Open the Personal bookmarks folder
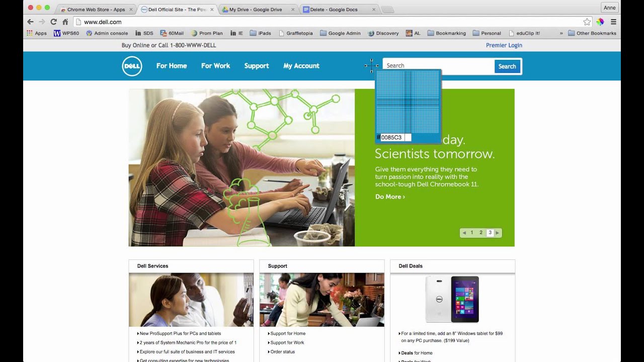The height and width of the screenshot is (362, 644). [x=487, y=33]
